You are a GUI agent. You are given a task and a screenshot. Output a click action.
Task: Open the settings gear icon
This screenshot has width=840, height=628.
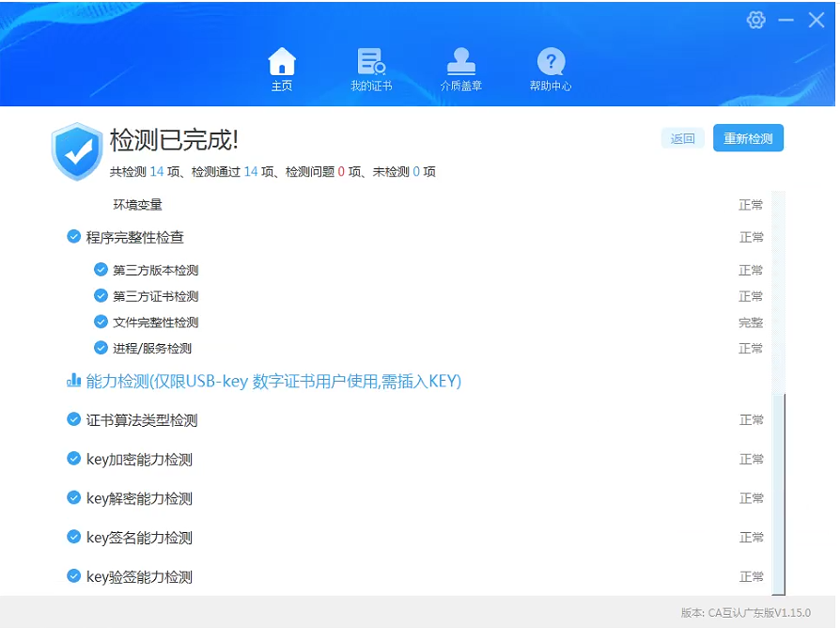point(755,21)
